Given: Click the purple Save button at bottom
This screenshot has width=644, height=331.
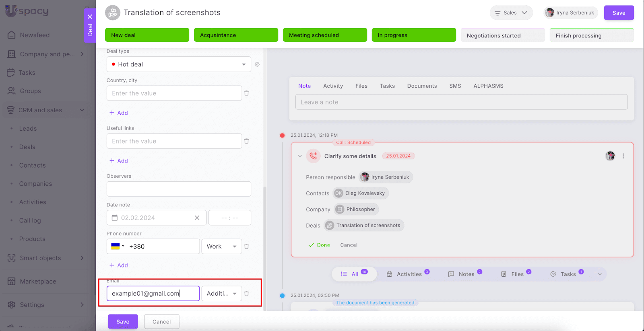Looking at the screenshot, I should click(x=123, y=322).
